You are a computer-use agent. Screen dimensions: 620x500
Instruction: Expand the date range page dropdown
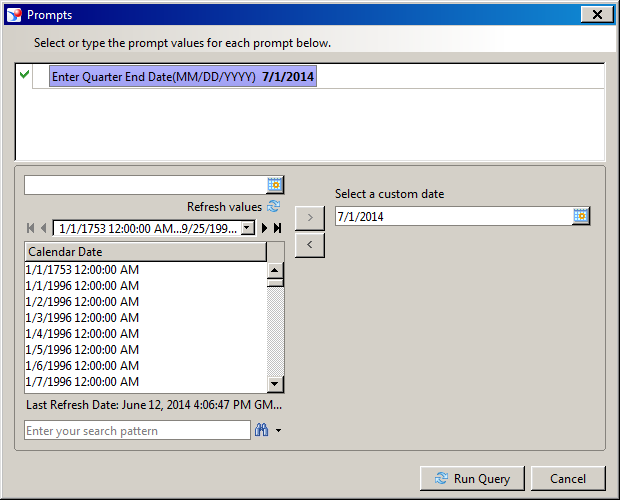(248, 228)
